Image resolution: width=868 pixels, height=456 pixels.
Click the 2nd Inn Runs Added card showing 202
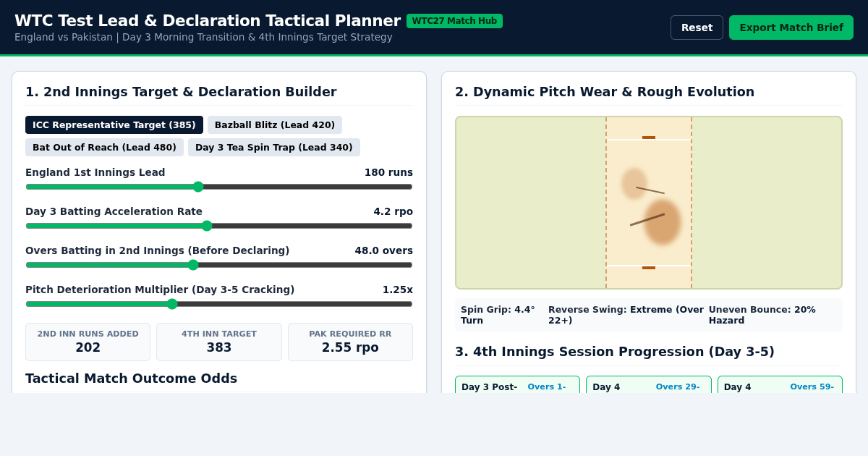coord(88,342)
